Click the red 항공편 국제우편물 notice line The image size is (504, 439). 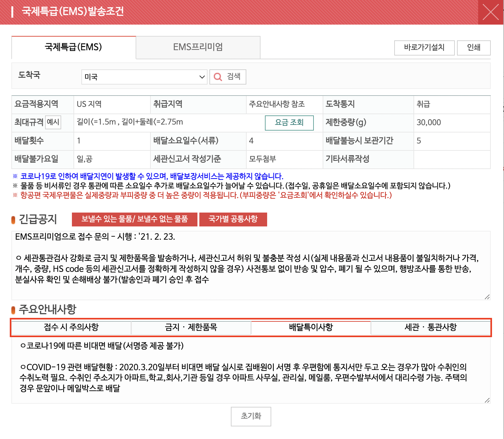click(202, 195)
